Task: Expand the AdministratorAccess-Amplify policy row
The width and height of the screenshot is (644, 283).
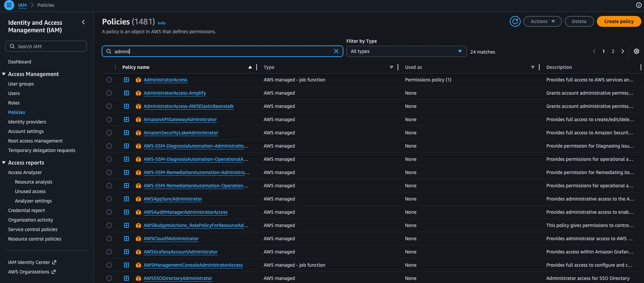Action: coord(126,93)
